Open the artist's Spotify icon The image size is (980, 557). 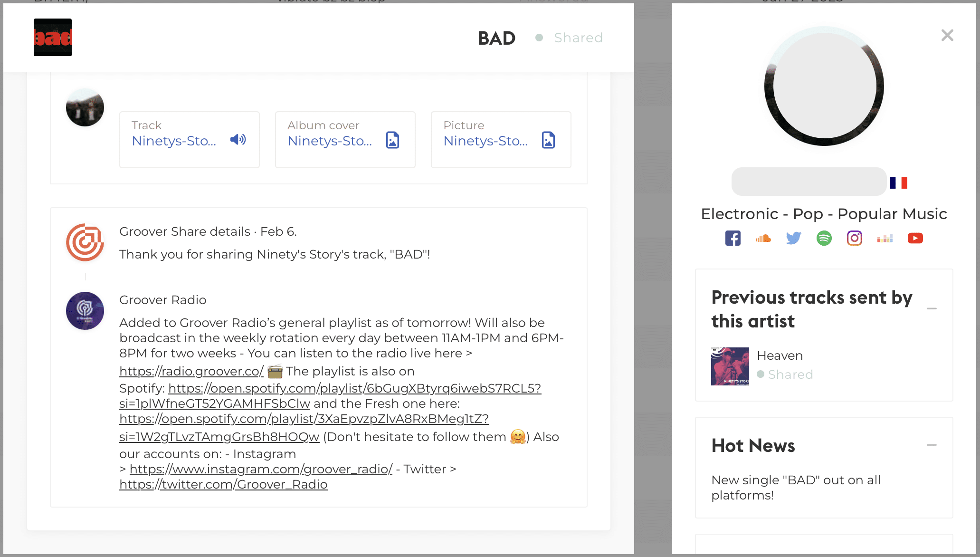pyautogui.click(x=824, y=238)
